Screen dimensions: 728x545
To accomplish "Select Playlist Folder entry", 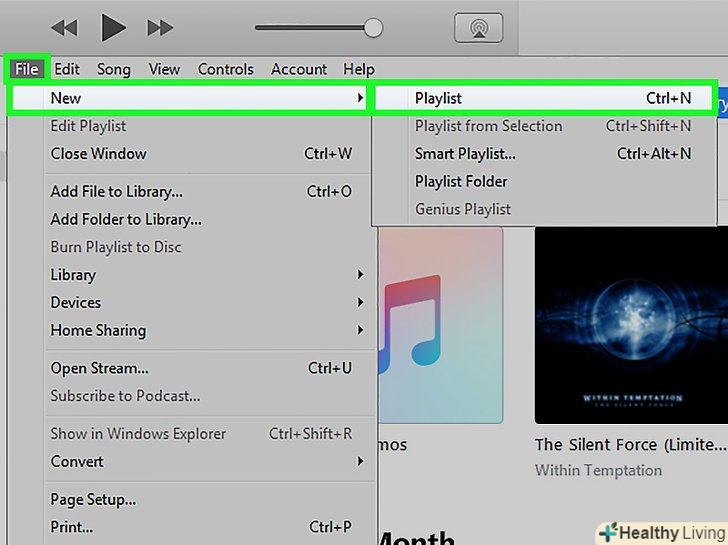I will point(543,182).
